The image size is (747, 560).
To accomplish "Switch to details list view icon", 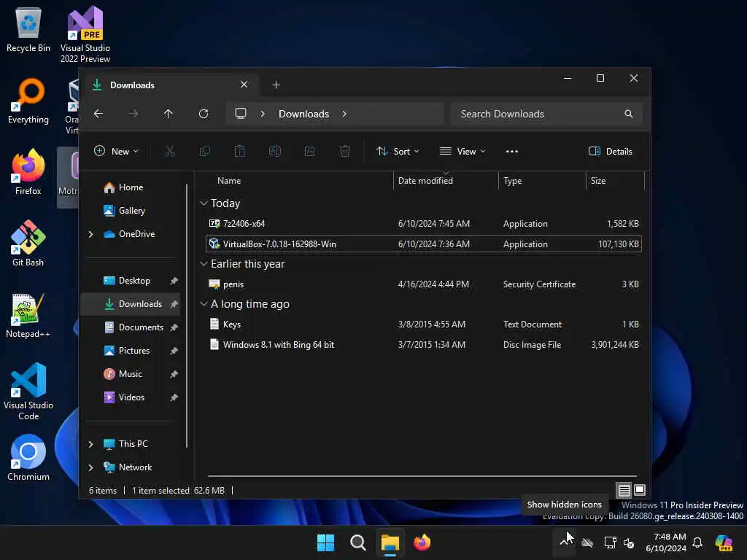I will point(624,490).
